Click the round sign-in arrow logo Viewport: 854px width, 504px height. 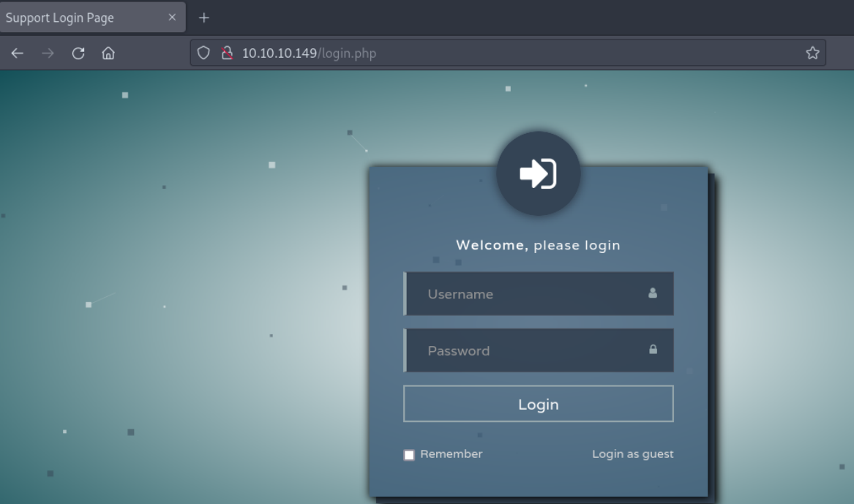pos(538,174)
